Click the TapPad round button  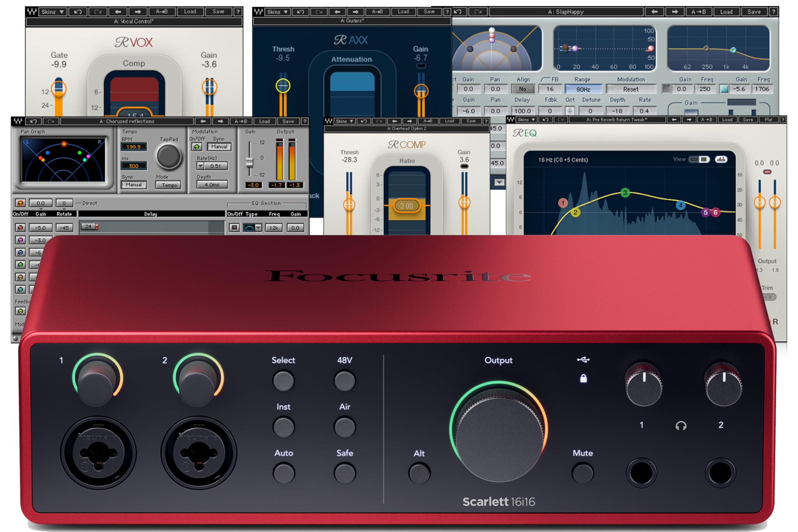coord(169,157)
